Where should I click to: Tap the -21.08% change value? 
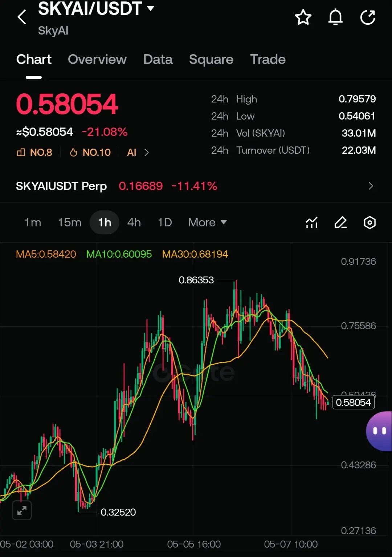[x=105, y=132]
